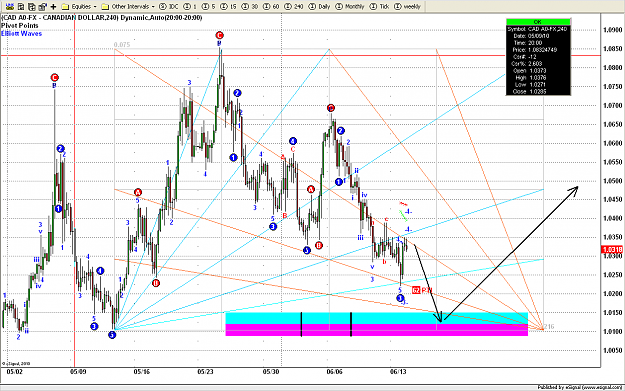
Task: Click the Symbol row in data window
Action: (x=538, y=29)
